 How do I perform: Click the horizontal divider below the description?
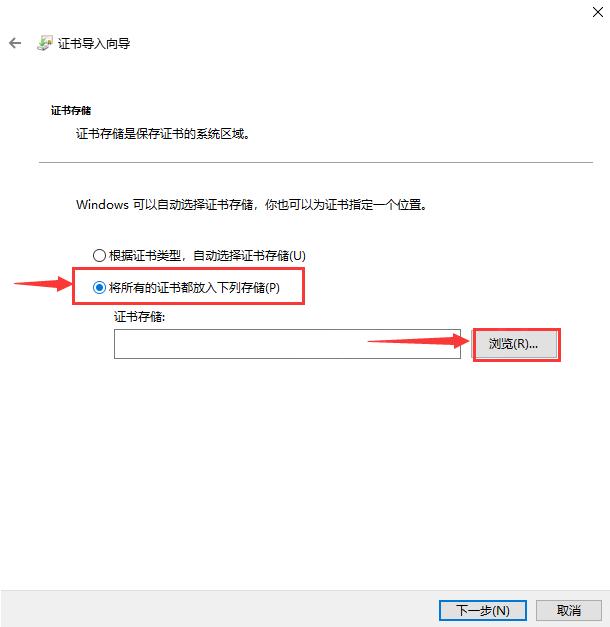[x=316, y=162]
